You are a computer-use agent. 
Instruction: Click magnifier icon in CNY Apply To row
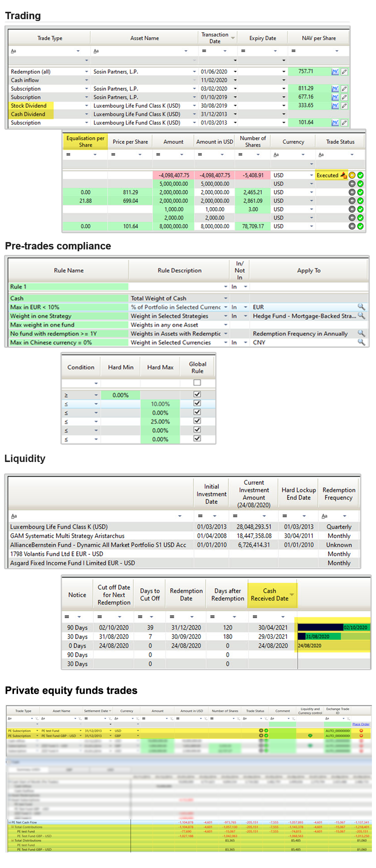[x=361, y=342]
